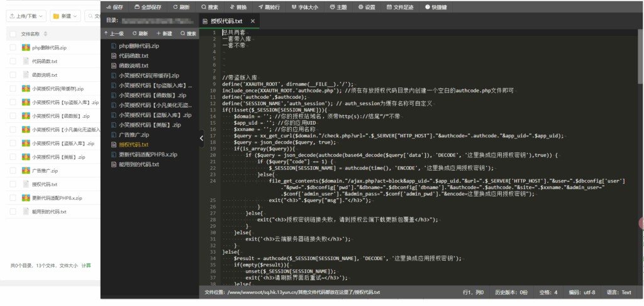
Task: Open 小笑授权代码【类版】.zip in file manager list
Action: pos(58,157)
